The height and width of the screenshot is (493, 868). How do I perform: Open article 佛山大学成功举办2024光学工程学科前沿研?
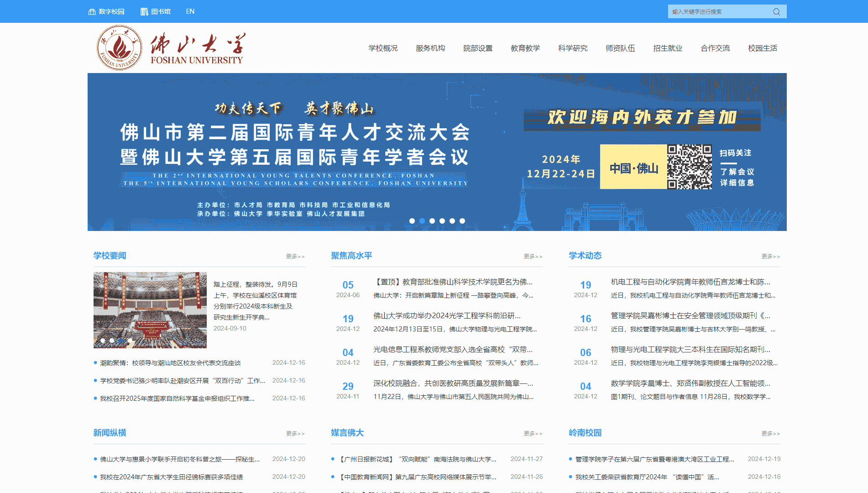click(447, 315)
